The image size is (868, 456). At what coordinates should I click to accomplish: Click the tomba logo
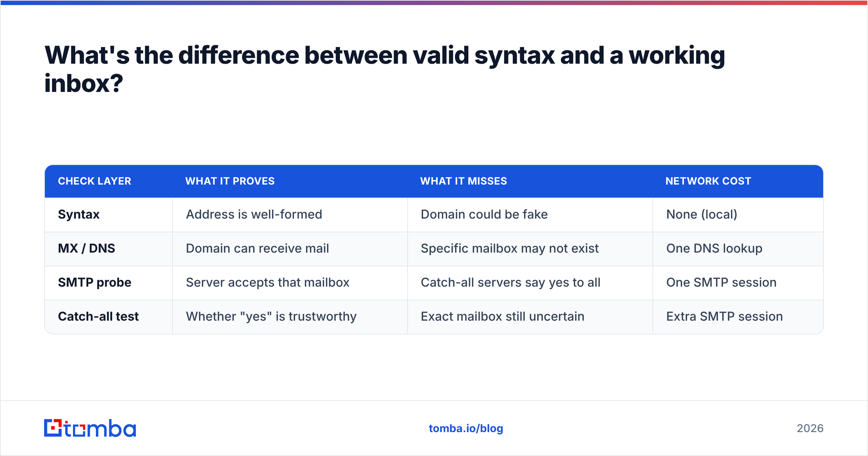tap(90, 428)
